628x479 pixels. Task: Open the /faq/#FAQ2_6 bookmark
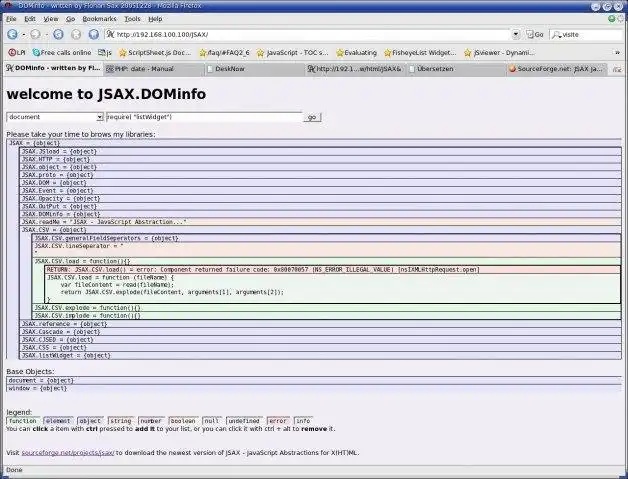(224, 52)
